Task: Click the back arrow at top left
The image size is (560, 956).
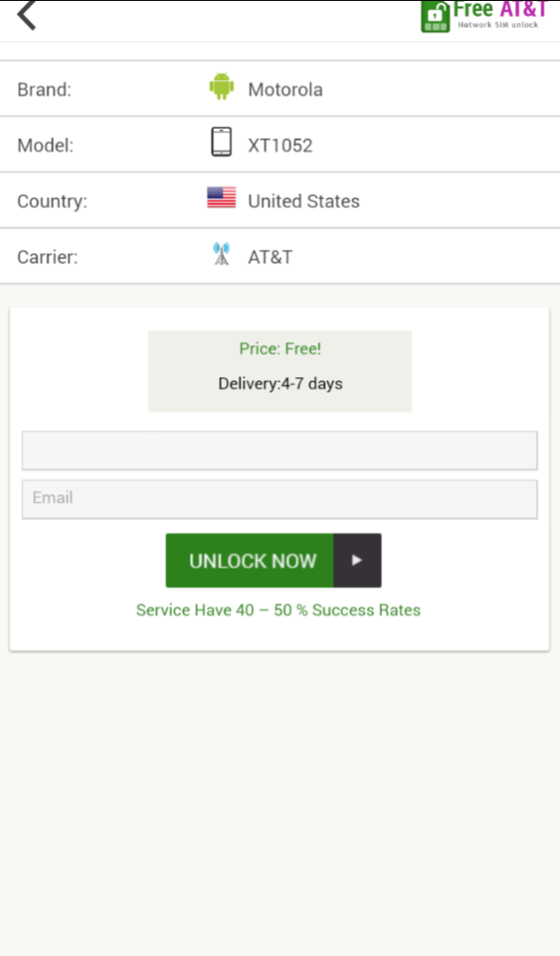Action: tap(24, 16)
